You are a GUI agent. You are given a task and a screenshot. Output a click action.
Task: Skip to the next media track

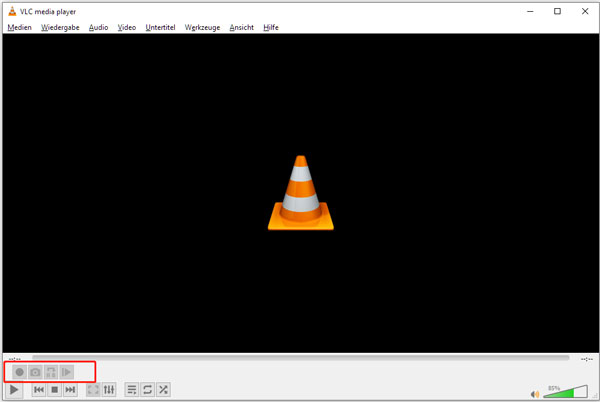pos(70,390)
